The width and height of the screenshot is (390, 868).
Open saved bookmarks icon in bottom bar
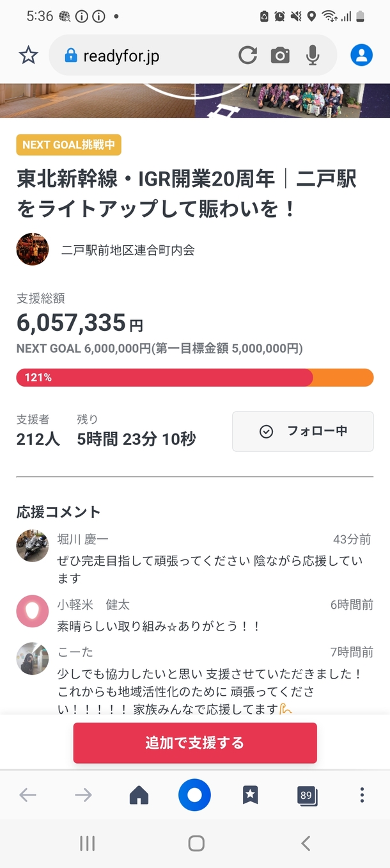point(250,795)
